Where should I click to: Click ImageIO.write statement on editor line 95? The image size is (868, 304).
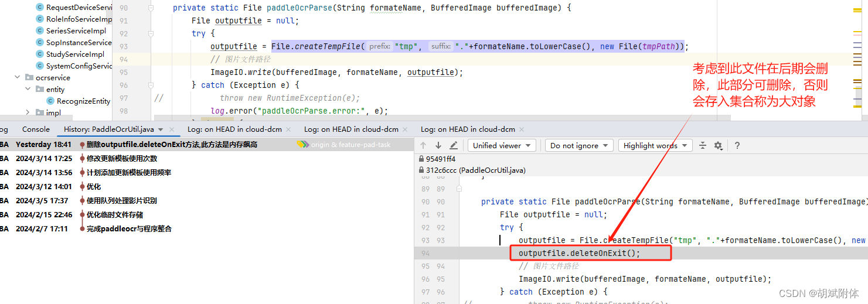[x=337, y=72]
